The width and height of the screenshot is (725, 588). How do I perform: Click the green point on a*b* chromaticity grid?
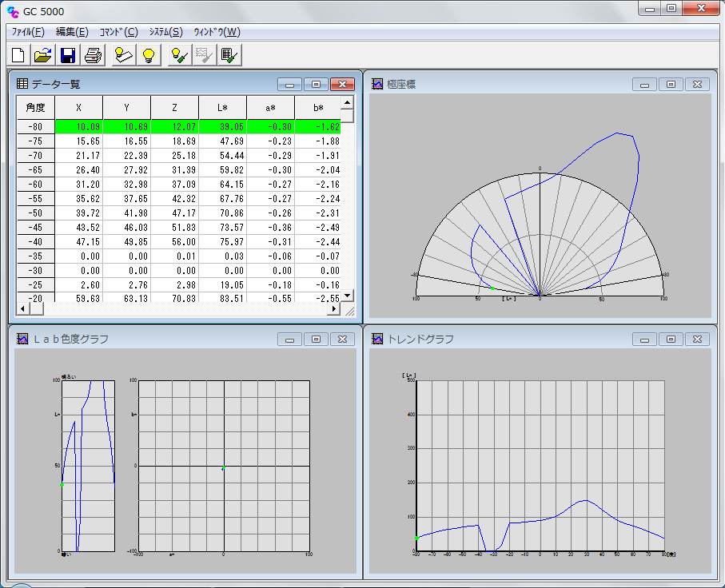click(224, 468)
